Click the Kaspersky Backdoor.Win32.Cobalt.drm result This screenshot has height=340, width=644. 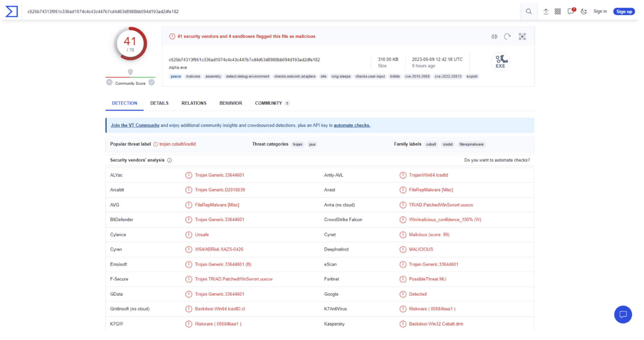(x=436, y=324)
